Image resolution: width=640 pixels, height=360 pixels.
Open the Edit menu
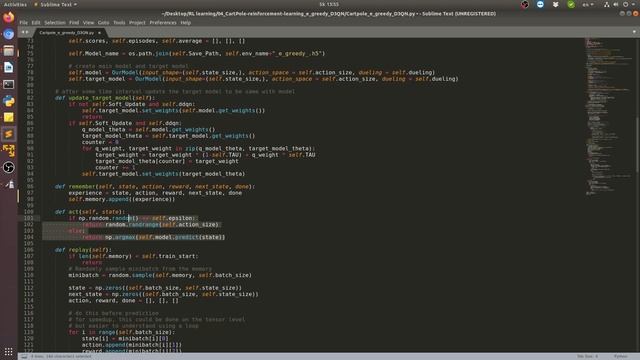[x=36, y=23]
